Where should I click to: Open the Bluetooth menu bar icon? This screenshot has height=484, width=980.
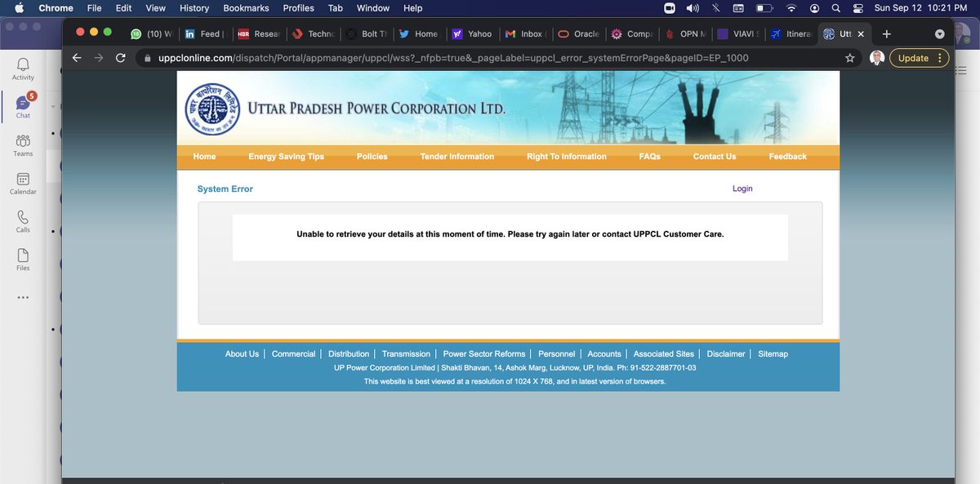click(715, 8)
